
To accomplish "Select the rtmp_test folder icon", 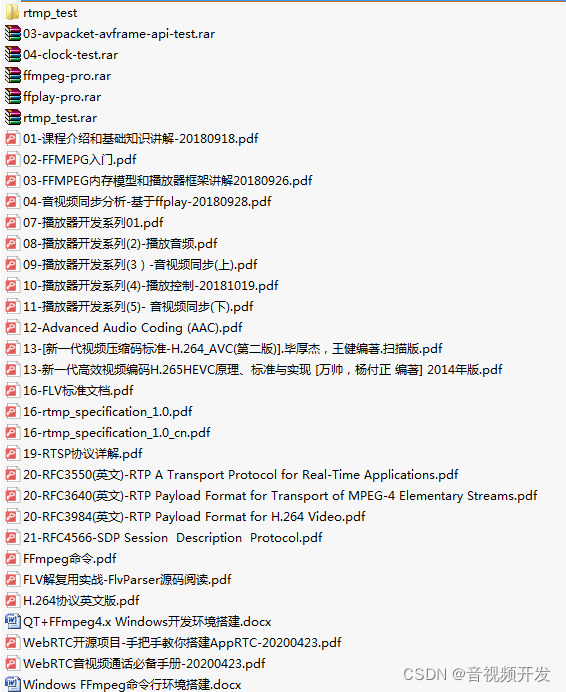I will tap(12, 13).
